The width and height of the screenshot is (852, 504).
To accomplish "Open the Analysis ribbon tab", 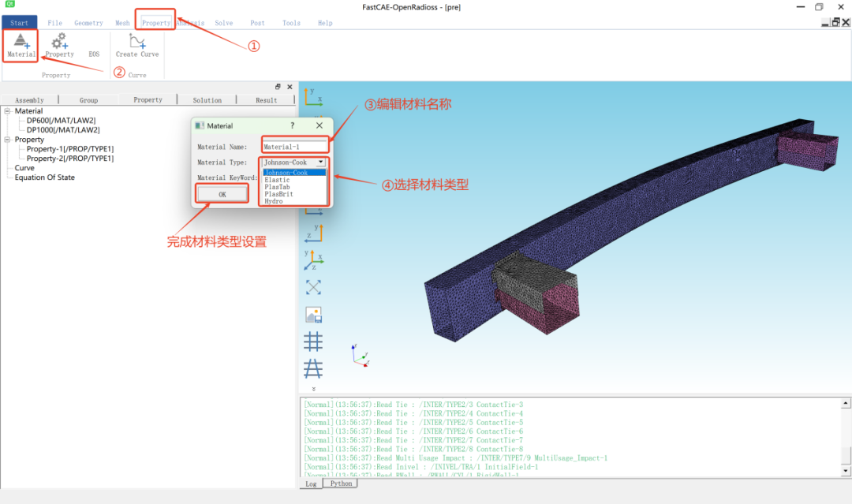I will click(x=191, y=23).
